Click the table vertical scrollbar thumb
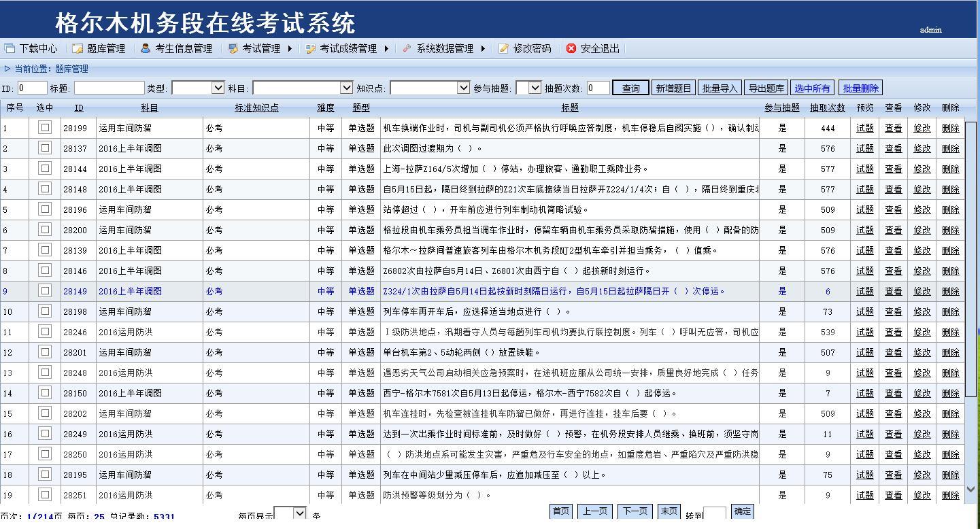 pyautogui.click(x=971, y=260)
